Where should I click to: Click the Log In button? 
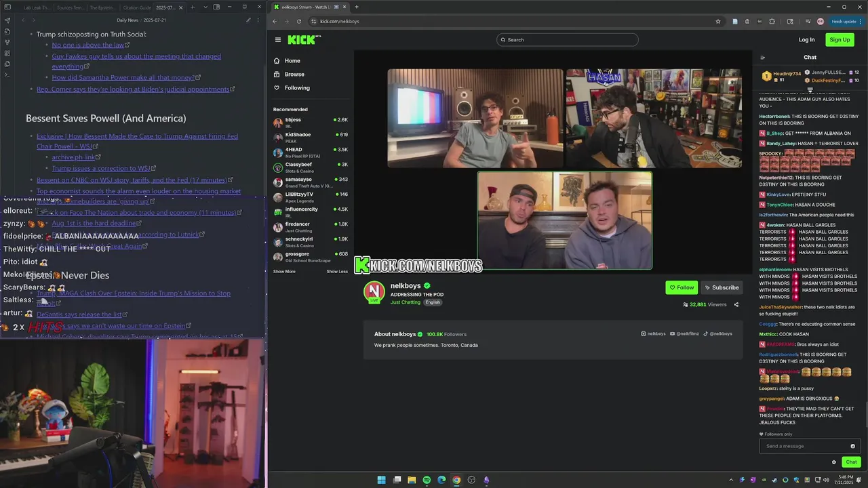(806, 39)
